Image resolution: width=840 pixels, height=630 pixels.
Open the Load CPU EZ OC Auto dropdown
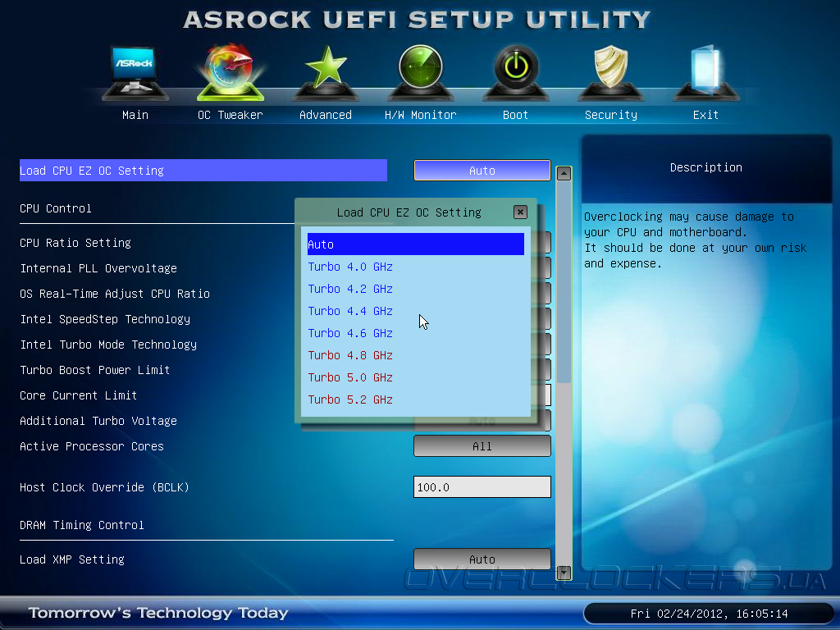(x=482, y=171)
